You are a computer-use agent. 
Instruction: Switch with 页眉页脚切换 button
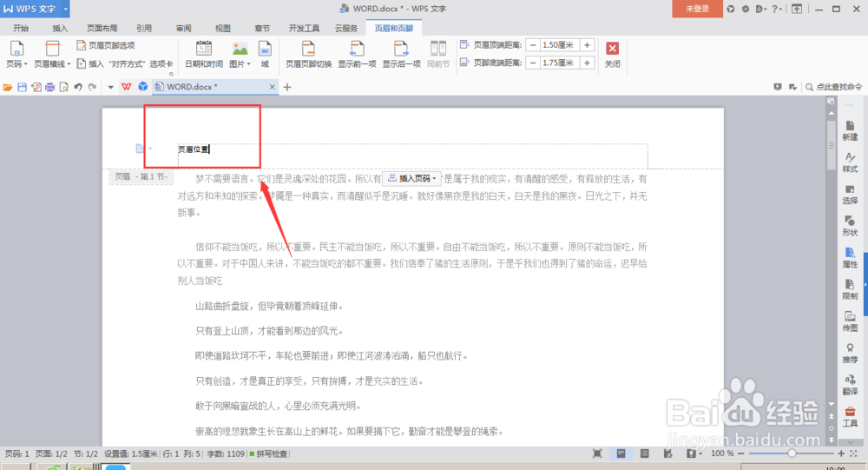pos(308,55)
